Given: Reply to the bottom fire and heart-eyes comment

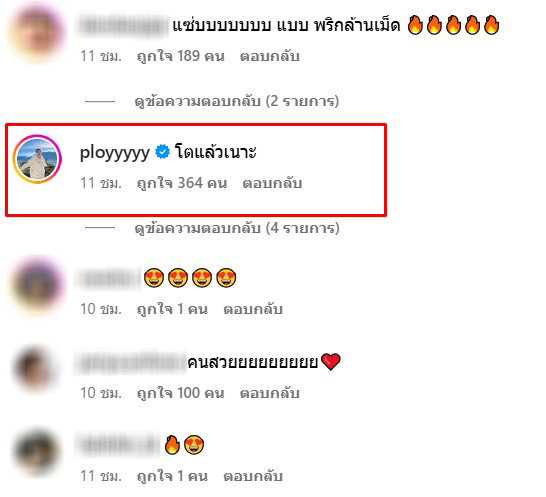Looking at the screenshot, I should 253,476.
